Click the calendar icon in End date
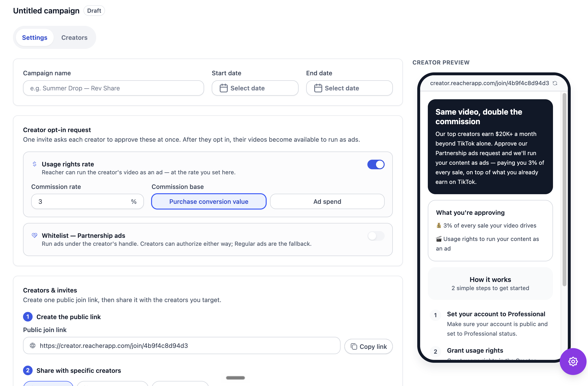 [x=318, y=88]
